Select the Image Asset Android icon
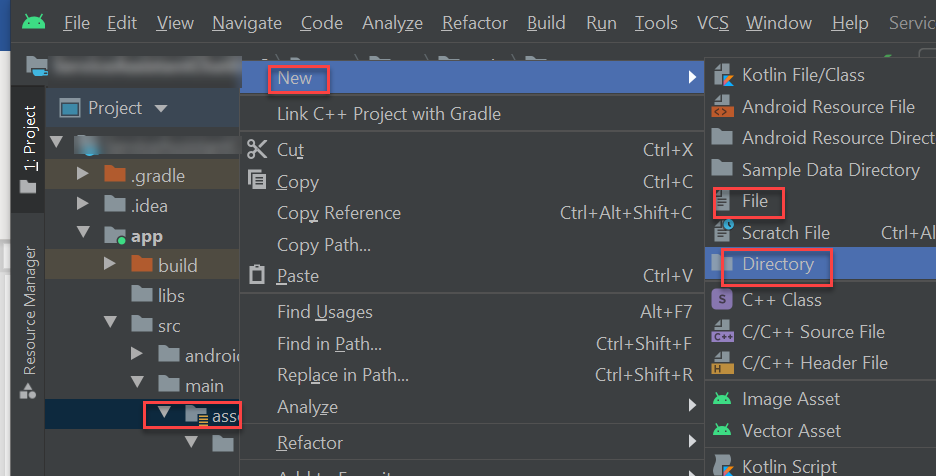The width and height of the screenshot is (936, 476). coord(722,399)
